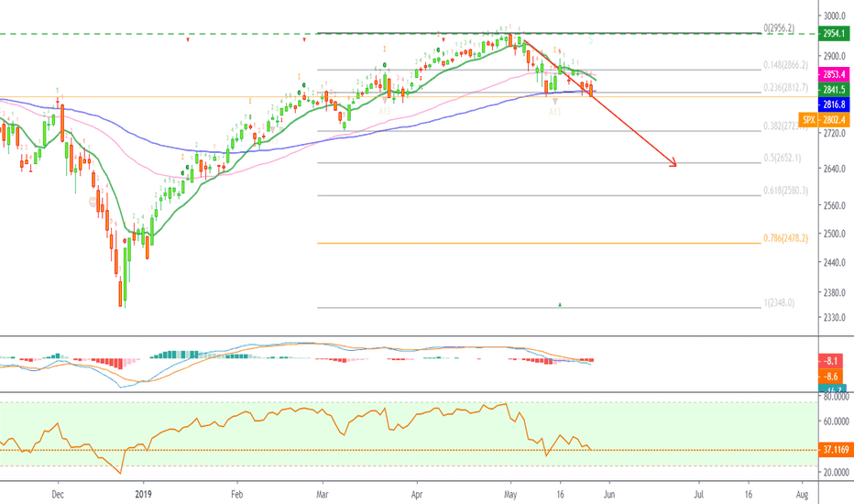854x504 pixels.
Task: Click the 2500.0 price axis label
Action: click(835, 234)
